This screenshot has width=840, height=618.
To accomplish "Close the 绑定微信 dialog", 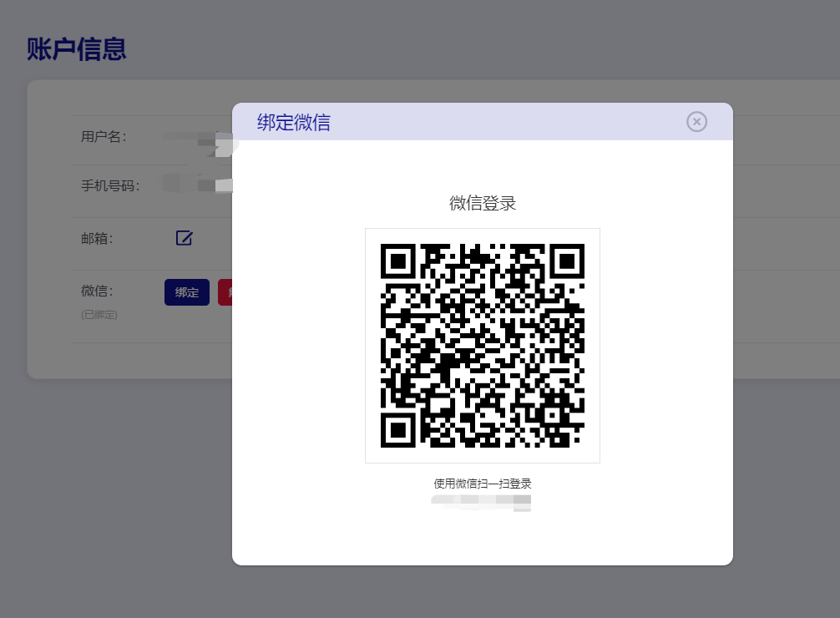I will [696, 122].
